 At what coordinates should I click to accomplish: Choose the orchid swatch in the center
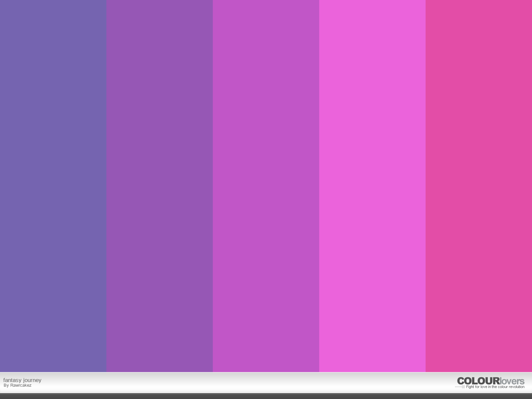(266, 186)
